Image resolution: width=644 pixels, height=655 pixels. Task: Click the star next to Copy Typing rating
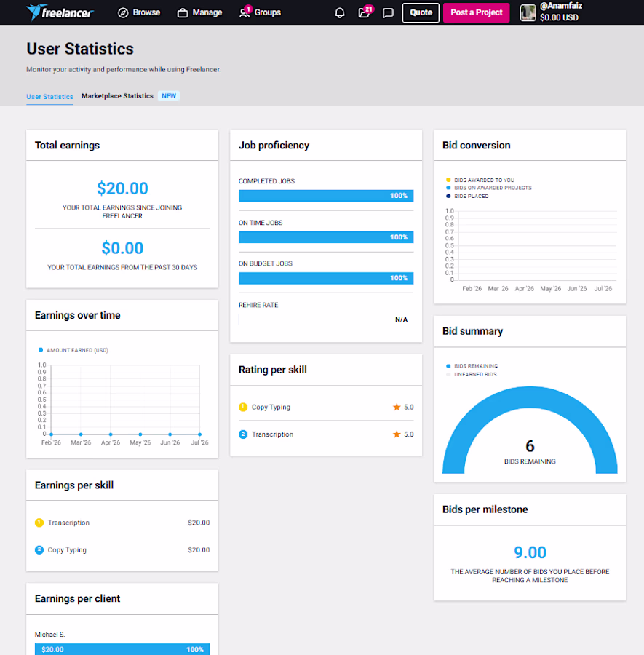(x=397, y=407)
